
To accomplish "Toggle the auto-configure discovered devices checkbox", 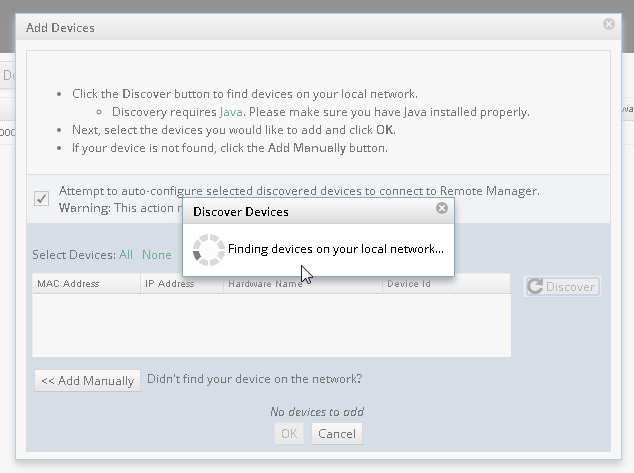I will [41, 198].
